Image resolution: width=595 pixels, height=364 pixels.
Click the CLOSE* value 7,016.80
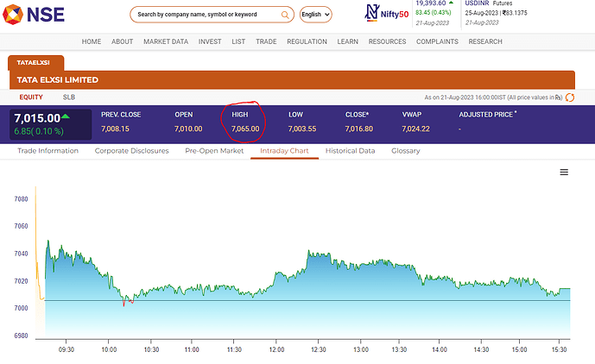pyautogui.click(x=359, y=129)
